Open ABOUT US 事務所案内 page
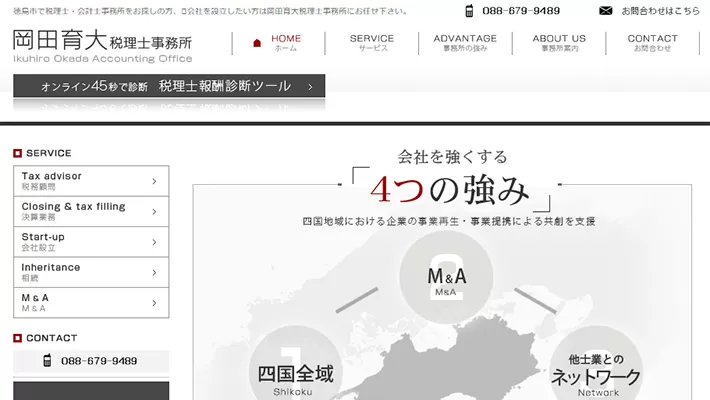 559,43
